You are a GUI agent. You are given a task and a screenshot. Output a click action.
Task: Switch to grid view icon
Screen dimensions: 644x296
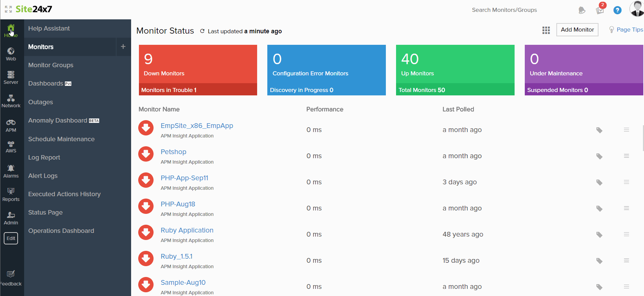[546, 30]
